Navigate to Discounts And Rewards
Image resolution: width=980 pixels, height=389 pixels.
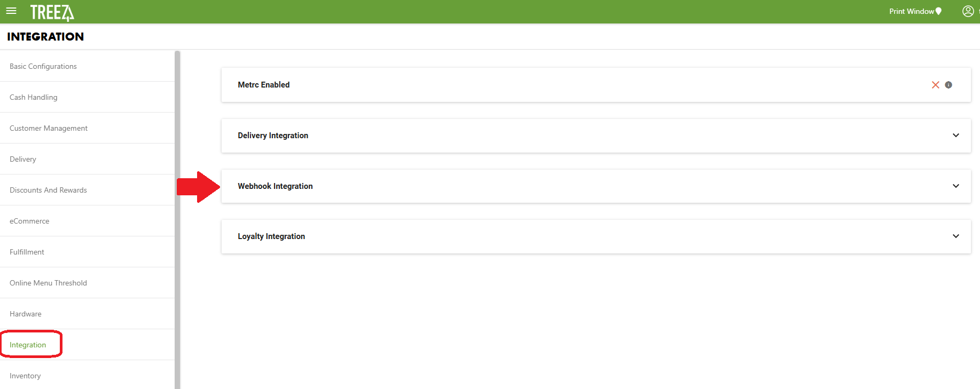(48, 190)
